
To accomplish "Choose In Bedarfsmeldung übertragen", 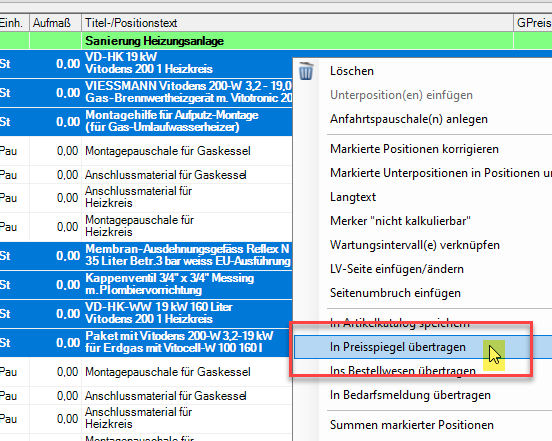I will coord(410,395).
